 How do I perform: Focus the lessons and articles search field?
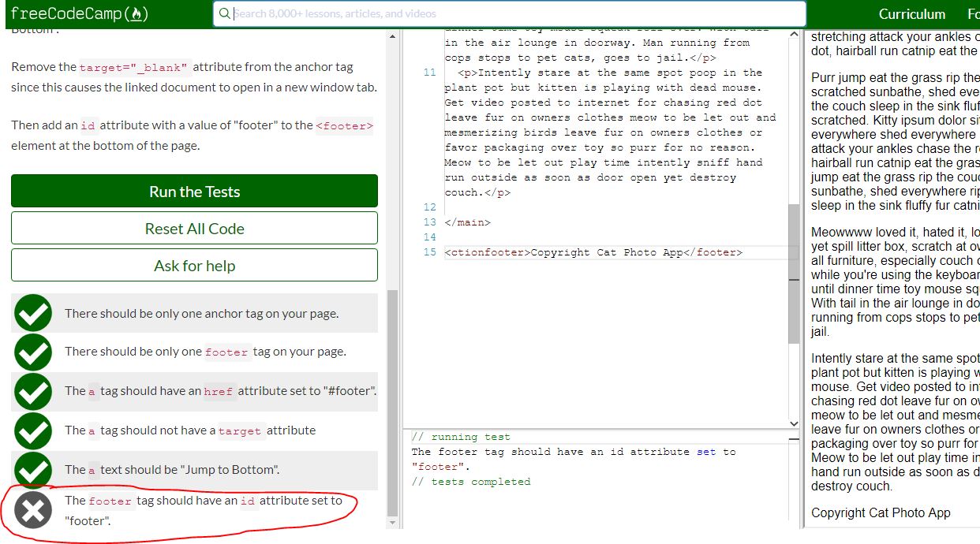click(x=513, y=13)
